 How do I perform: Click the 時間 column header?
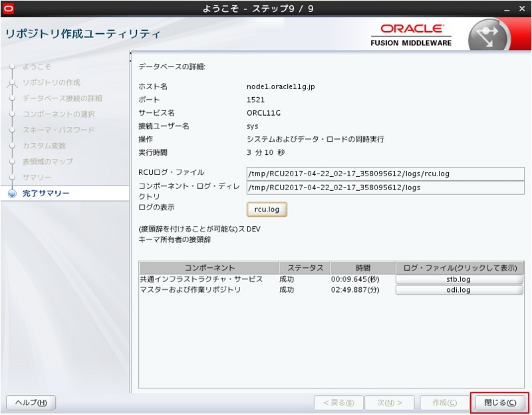tap(363, 268)
